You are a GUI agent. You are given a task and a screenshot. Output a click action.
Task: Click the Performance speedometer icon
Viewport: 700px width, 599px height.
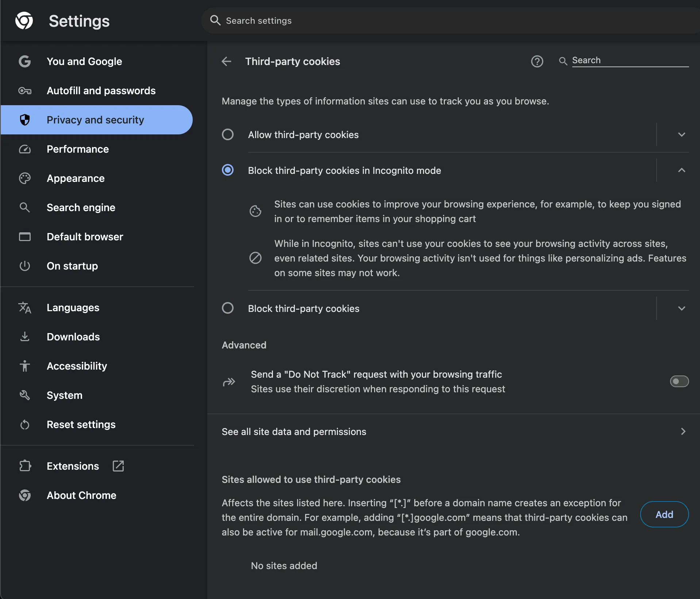pyautogui.click(x=25, y=149)
